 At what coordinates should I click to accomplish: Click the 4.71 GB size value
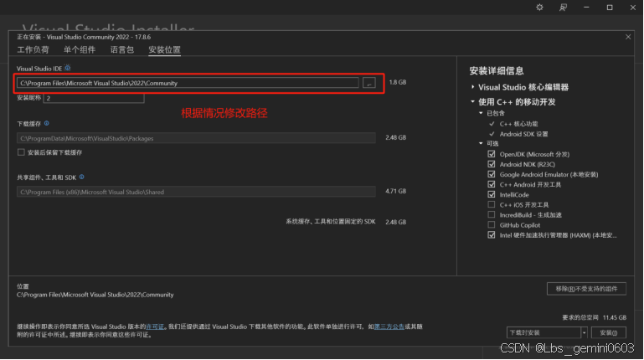pos(395,191)
